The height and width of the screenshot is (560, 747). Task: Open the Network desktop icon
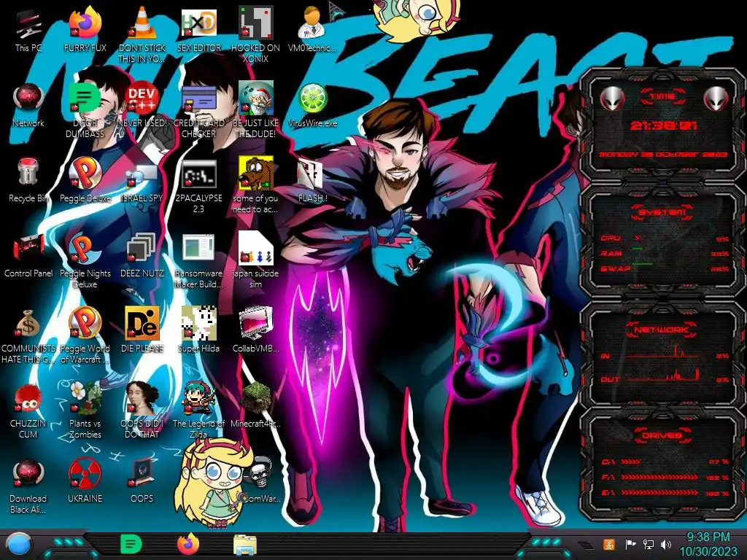28,98
